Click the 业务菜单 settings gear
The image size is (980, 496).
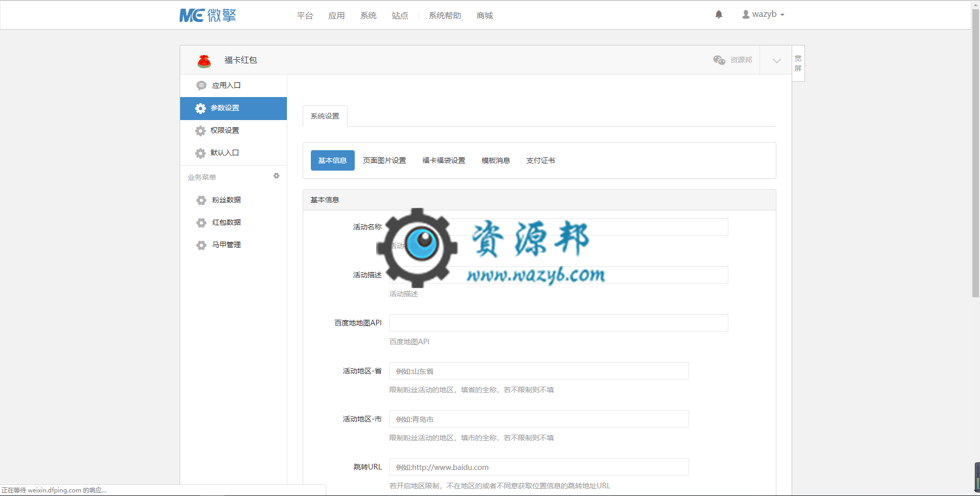(276, 176)
